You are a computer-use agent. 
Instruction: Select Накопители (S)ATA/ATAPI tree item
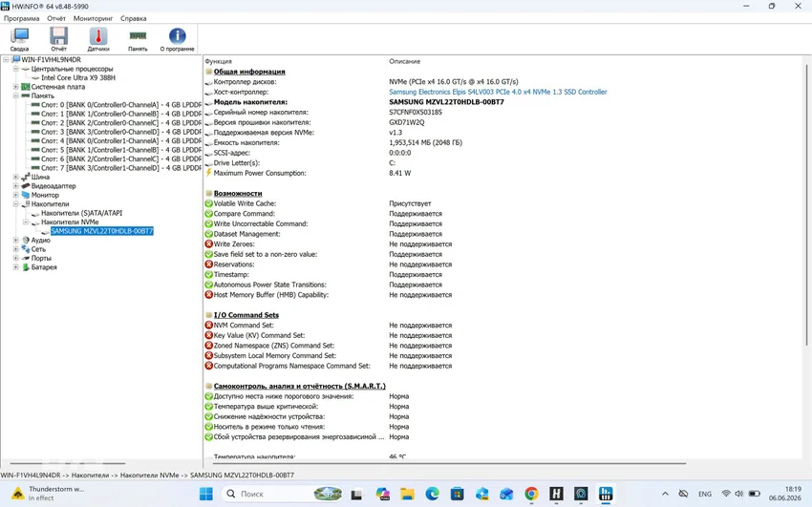click(82, 213)
